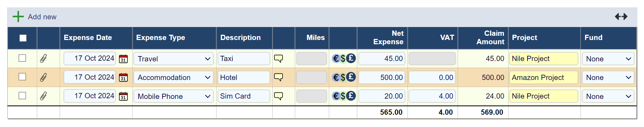Open currency icons in the Accommodation row
Viewport: 644px width, 127px height.
coord(344,77)
